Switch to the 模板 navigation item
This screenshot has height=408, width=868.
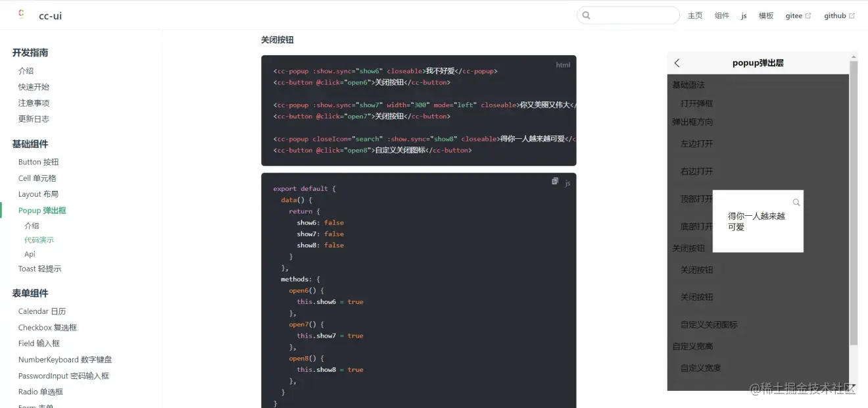[765, 15]
